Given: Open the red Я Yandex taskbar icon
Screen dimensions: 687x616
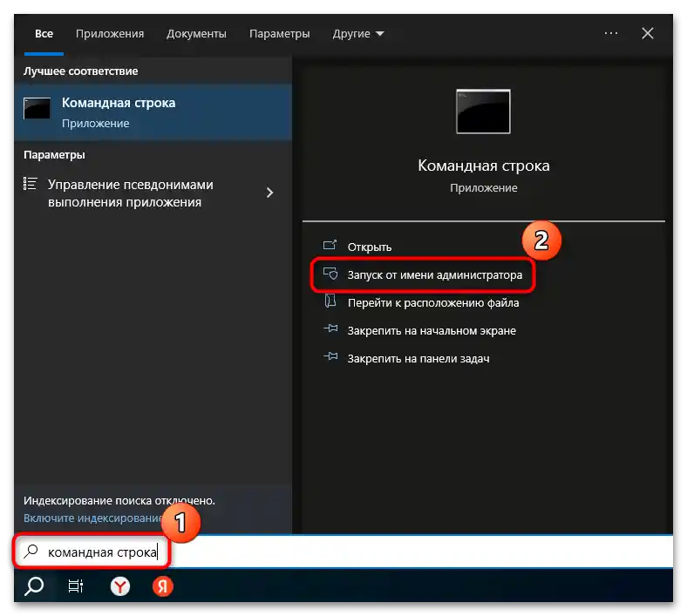Looking at the screenshot, I should (162, 586).
